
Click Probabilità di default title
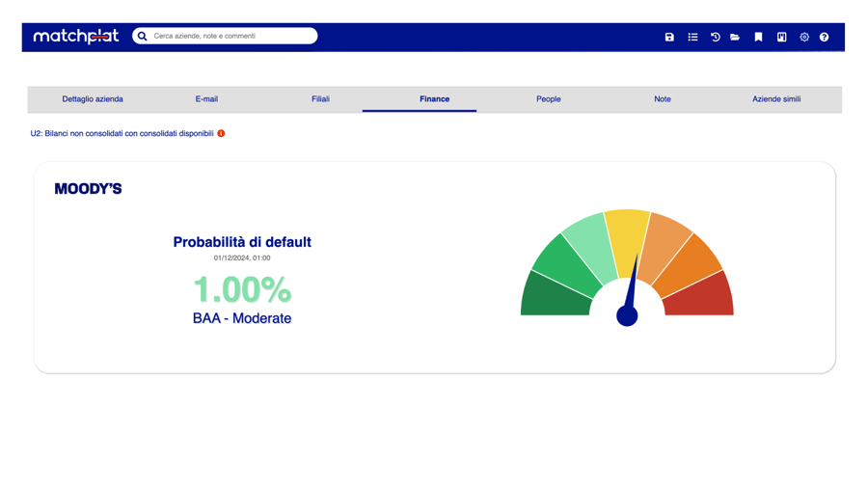[242, 242]
